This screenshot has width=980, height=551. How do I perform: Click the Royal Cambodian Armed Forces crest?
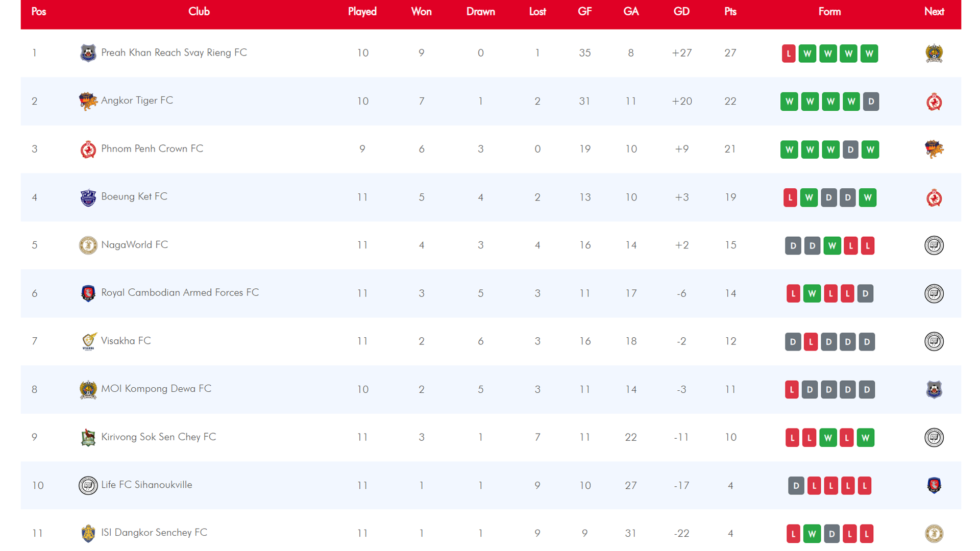click(88, 293)
